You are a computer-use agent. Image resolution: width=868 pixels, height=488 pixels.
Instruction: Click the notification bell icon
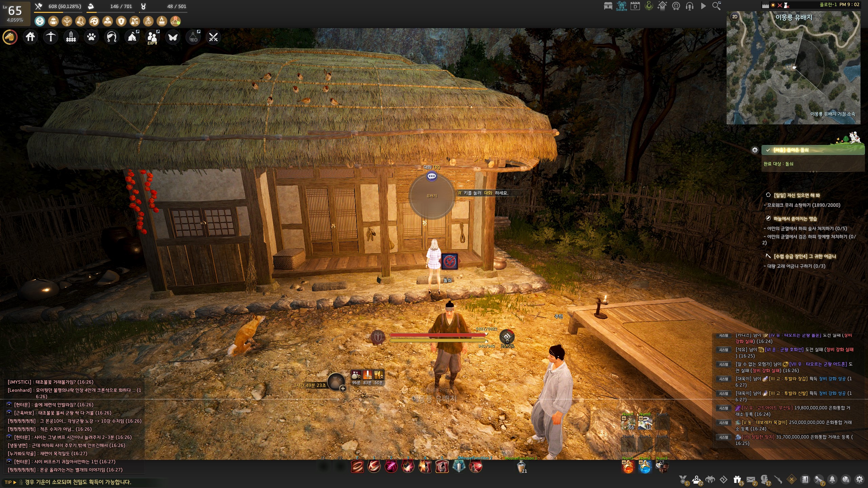click(x=832, y=480)
